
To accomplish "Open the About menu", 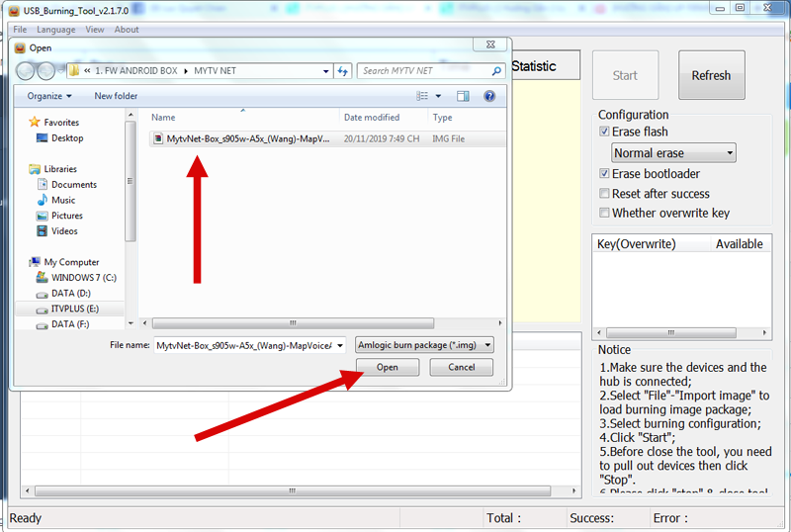I will click(127, 30).
